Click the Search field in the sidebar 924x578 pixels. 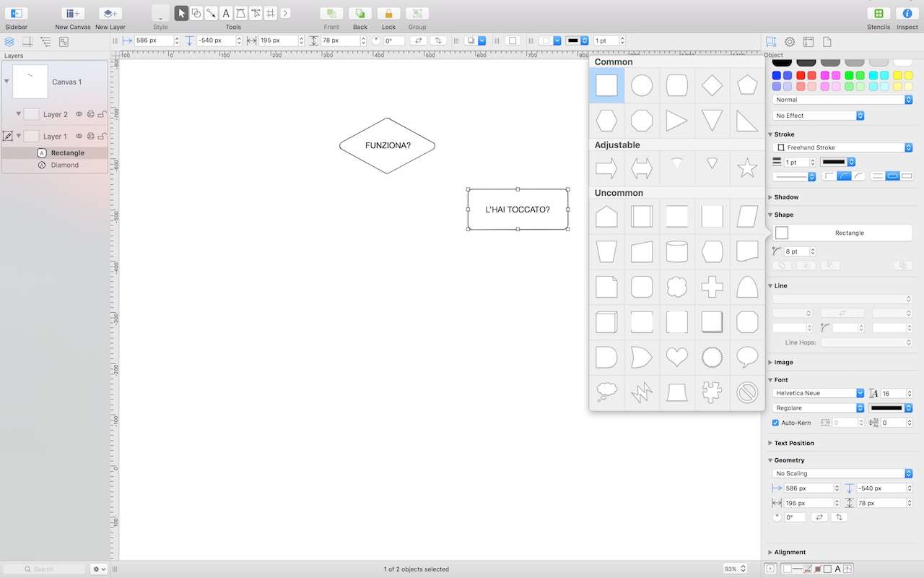(x=45, y=569)
